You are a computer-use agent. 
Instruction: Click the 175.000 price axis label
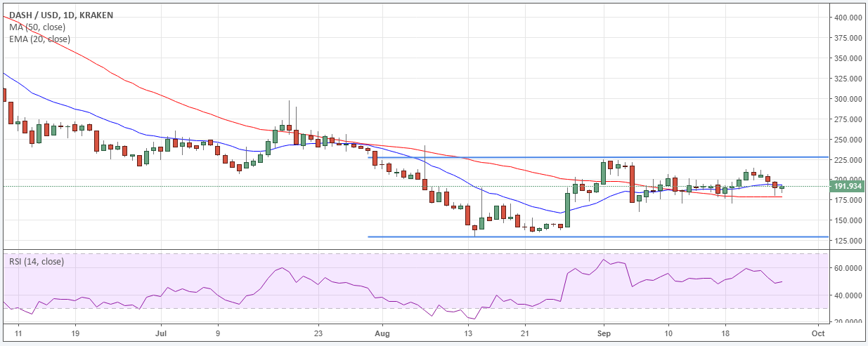coord(847,200)
